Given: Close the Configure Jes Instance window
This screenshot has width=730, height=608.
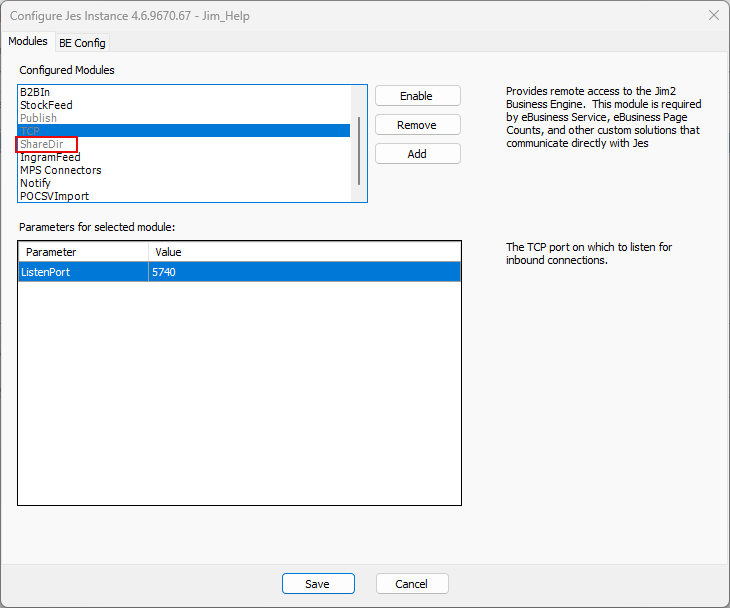Looking at the screenshot, I should [714, 15].
